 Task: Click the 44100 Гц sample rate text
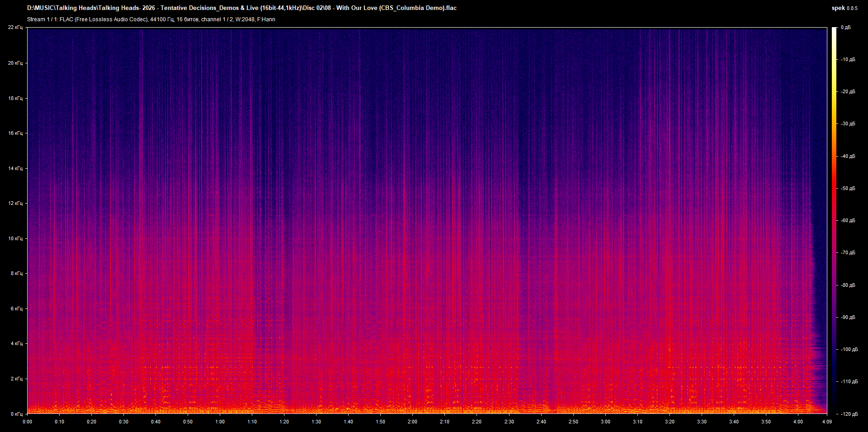coord(162,19)
